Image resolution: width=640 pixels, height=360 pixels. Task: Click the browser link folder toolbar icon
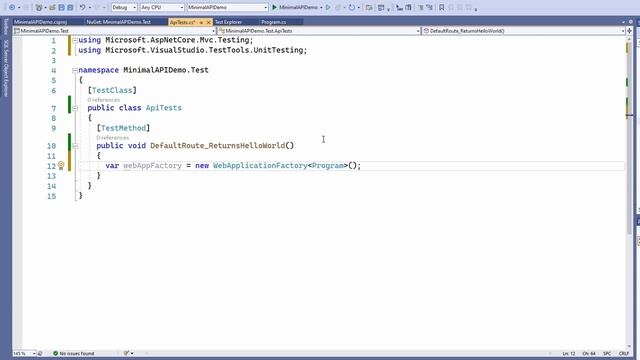[x=369, y=7]
